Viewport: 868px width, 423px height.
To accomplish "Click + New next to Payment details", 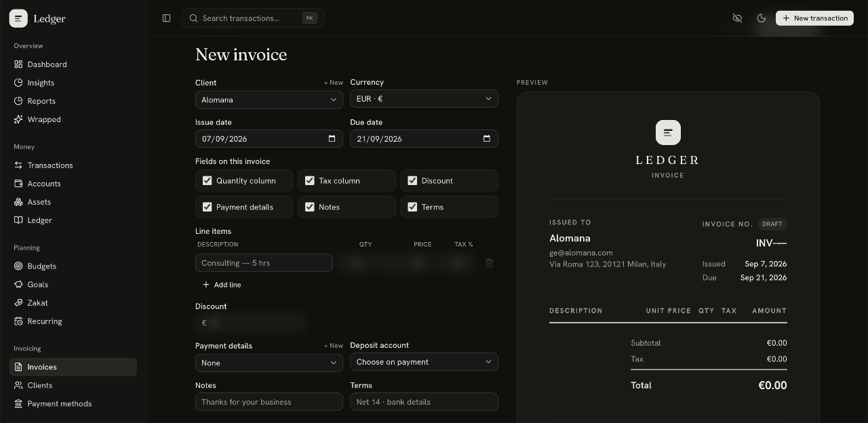I will point(333,346).
